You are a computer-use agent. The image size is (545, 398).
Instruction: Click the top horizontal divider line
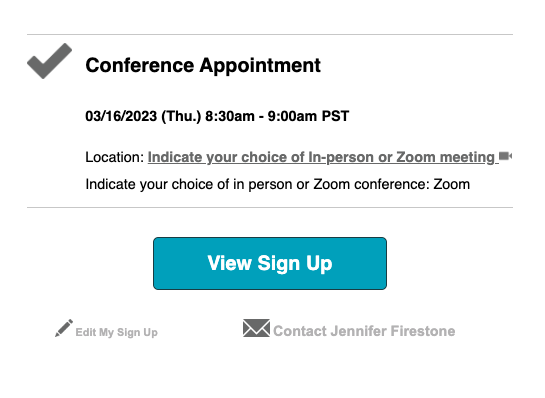click(270, 34)
